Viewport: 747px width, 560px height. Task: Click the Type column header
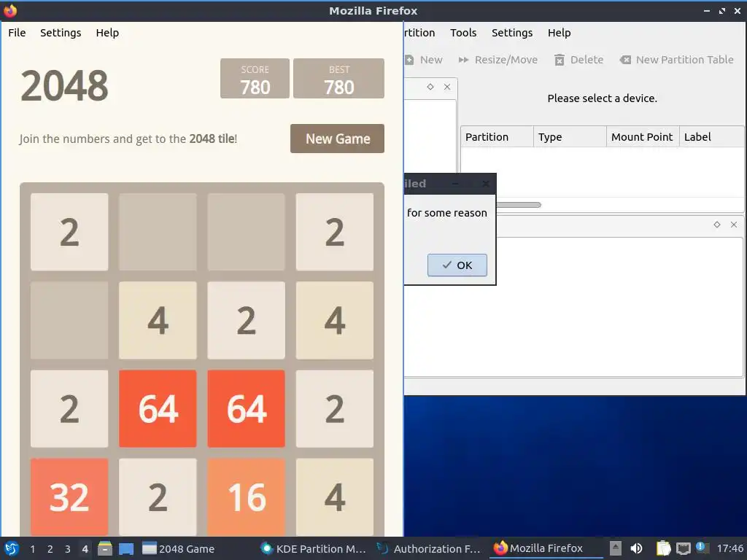pyautogui.click(x=570, y=137)
